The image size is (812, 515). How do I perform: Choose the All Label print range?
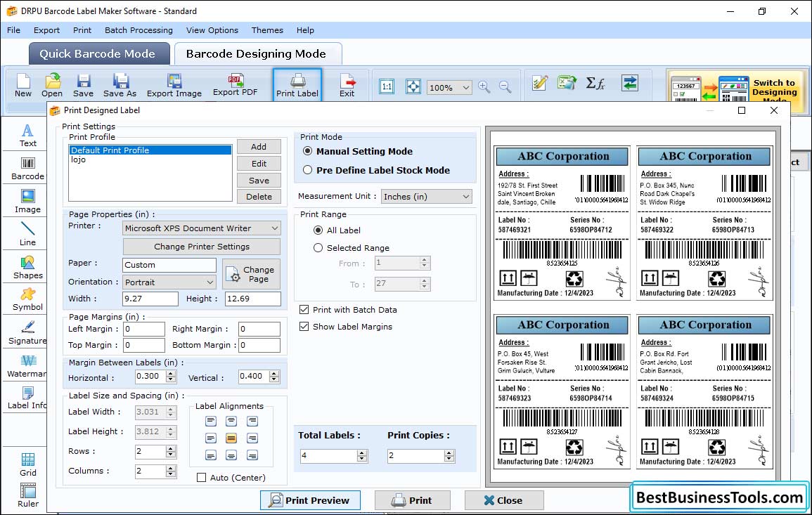click(318, 230)
